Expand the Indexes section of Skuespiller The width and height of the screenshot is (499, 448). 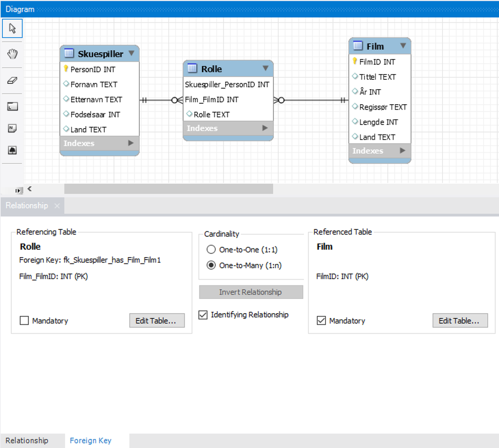pos(99,143)
